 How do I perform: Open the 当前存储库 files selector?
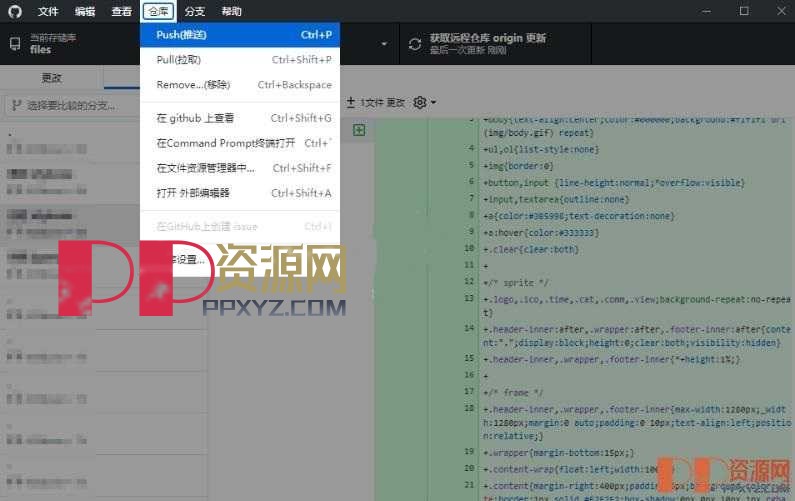tap(70, 44)
